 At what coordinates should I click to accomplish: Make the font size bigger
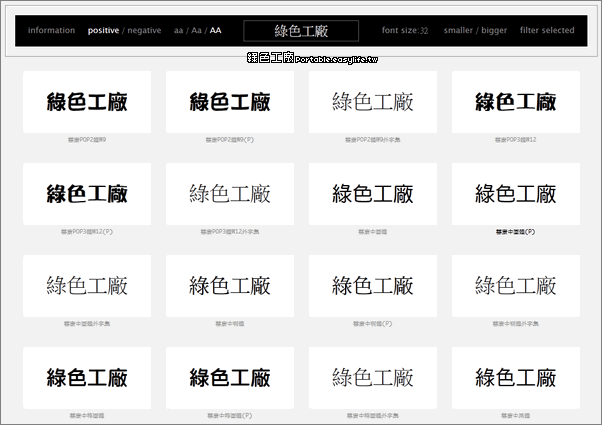pyautogui.click(x=494, y=30)
